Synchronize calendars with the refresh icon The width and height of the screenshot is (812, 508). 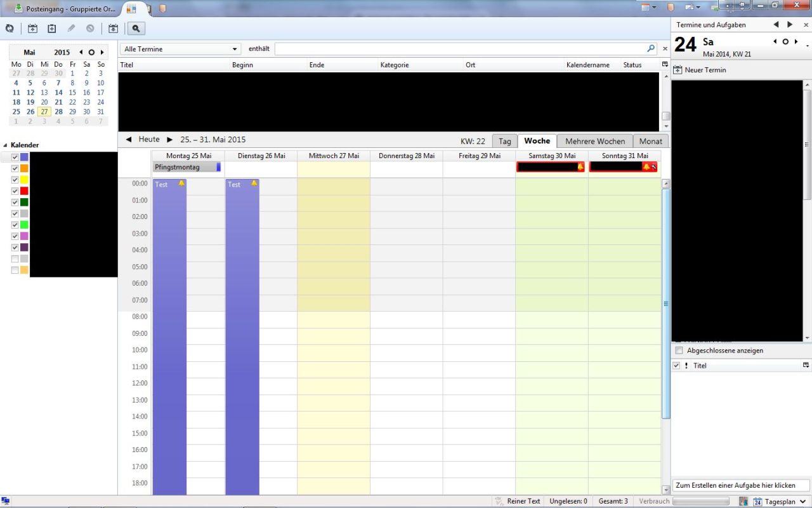[10, 29]
